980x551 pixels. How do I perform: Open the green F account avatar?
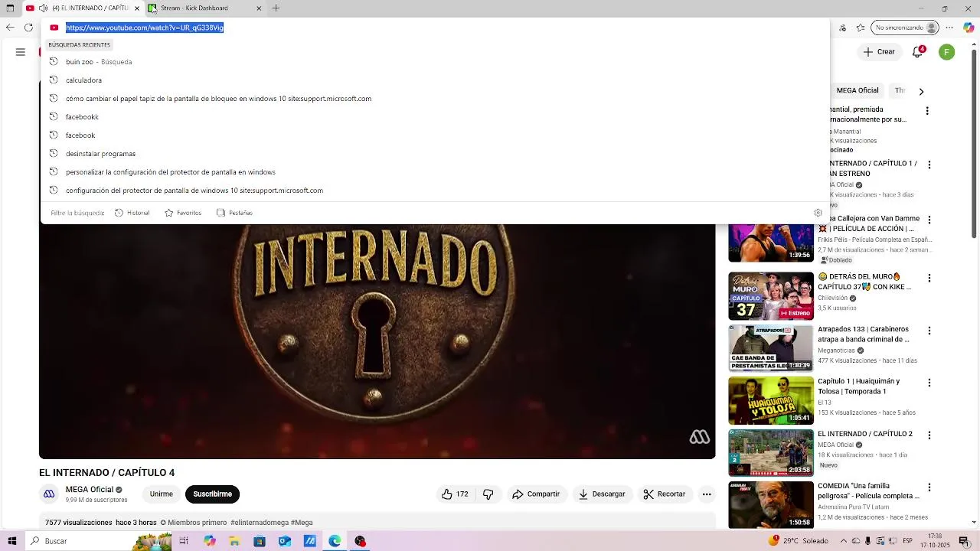(947, 52)
